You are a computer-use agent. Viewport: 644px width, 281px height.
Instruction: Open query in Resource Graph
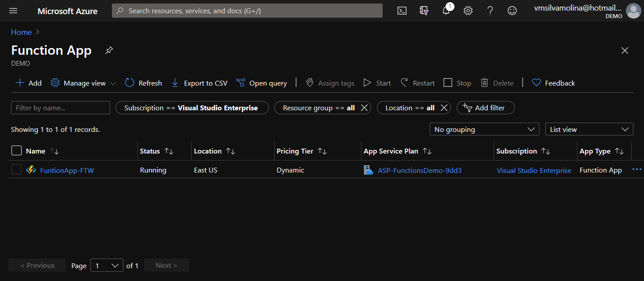[262, 83]
